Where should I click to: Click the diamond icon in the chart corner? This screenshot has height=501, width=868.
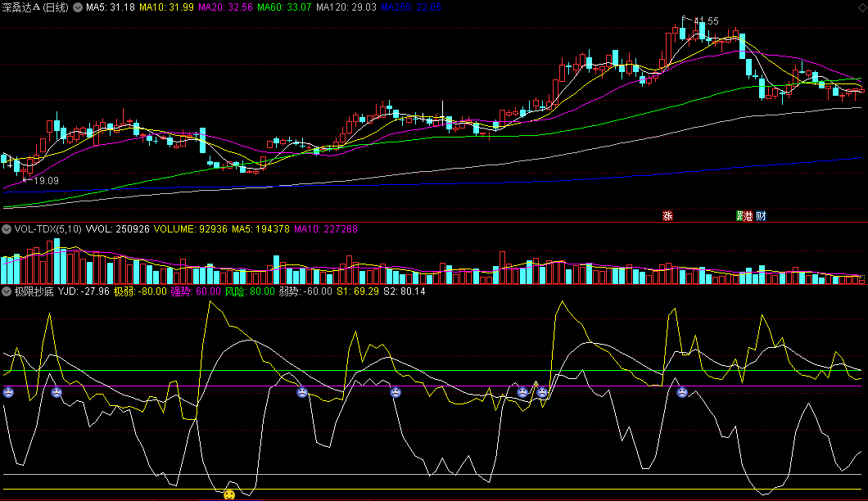click(862, 7)
